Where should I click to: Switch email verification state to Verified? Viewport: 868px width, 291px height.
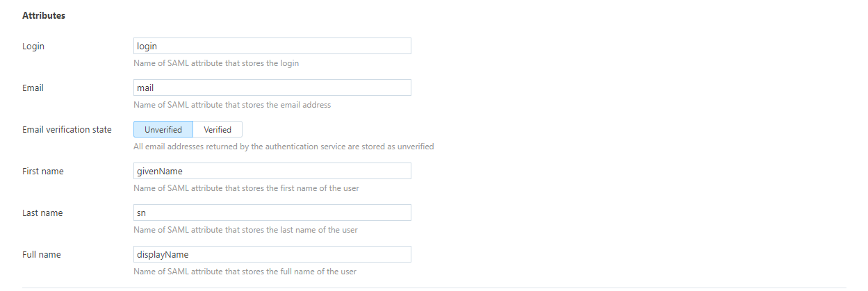click(218, 129)
